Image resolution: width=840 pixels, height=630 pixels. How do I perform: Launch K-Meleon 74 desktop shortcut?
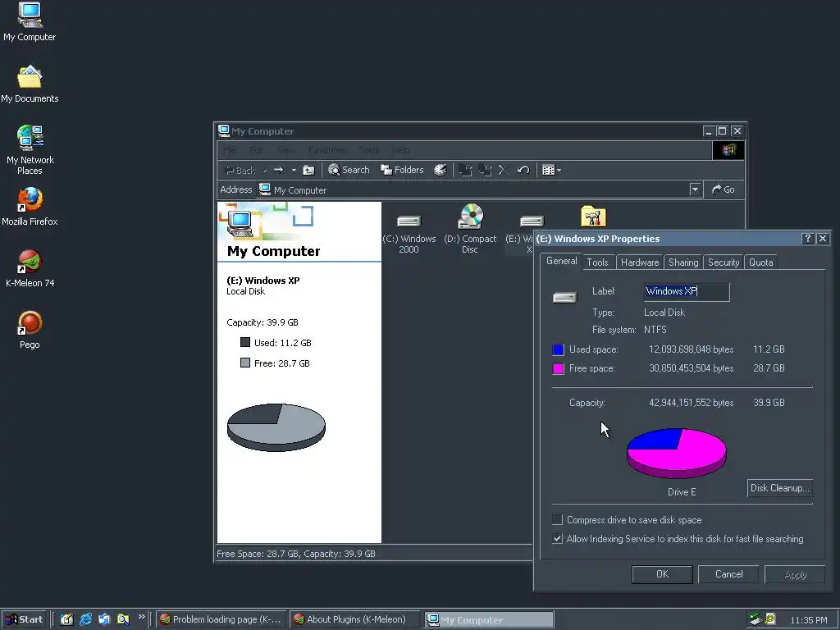[30, 268]
